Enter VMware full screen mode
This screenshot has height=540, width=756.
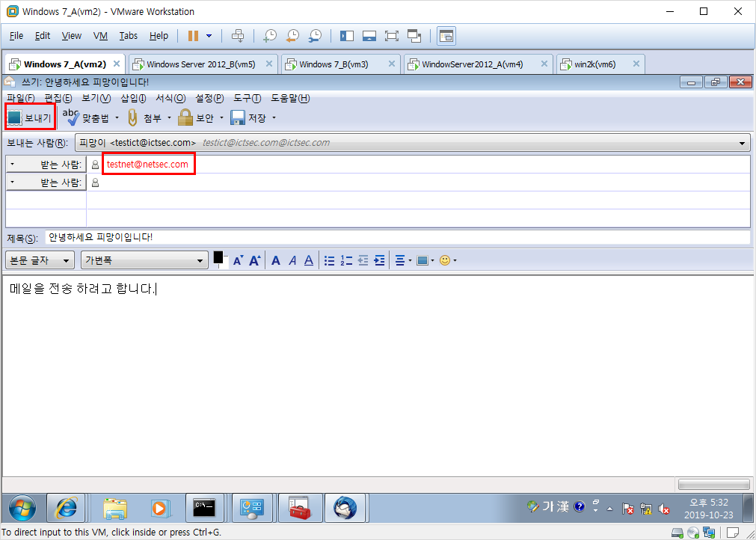[392, 36]
